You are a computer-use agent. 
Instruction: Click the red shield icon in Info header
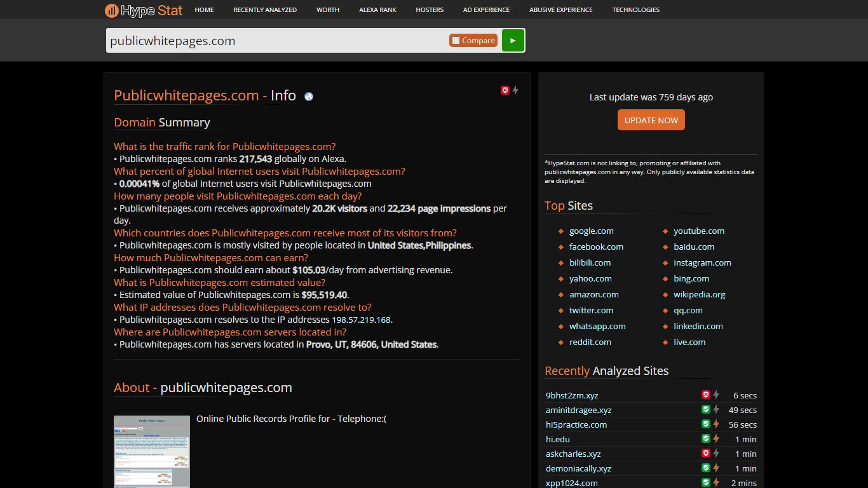505,90
